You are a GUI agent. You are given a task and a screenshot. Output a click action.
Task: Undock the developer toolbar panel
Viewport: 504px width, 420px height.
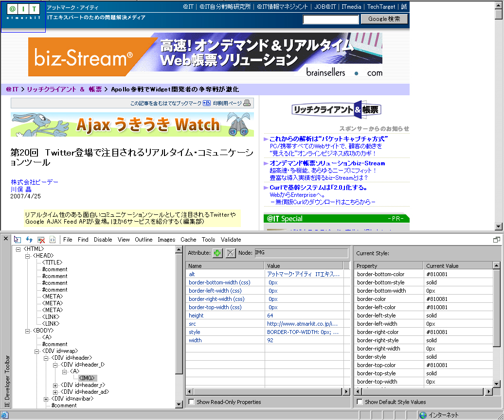point(497,240)
